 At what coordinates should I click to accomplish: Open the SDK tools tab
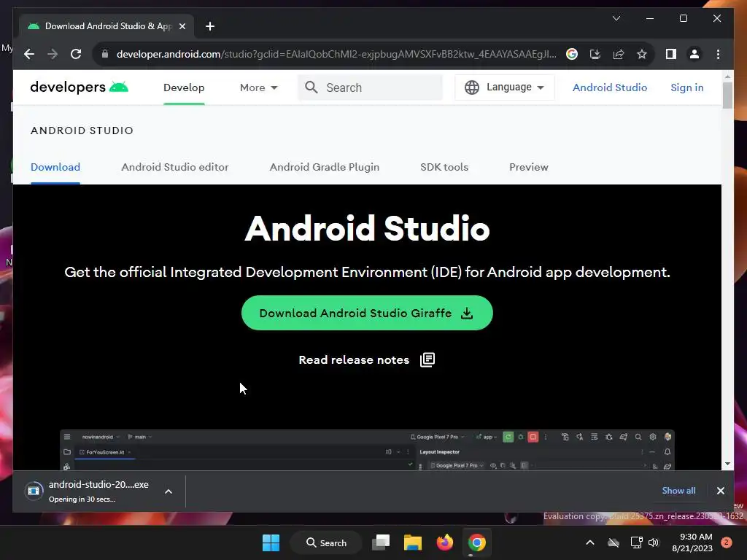444,167
